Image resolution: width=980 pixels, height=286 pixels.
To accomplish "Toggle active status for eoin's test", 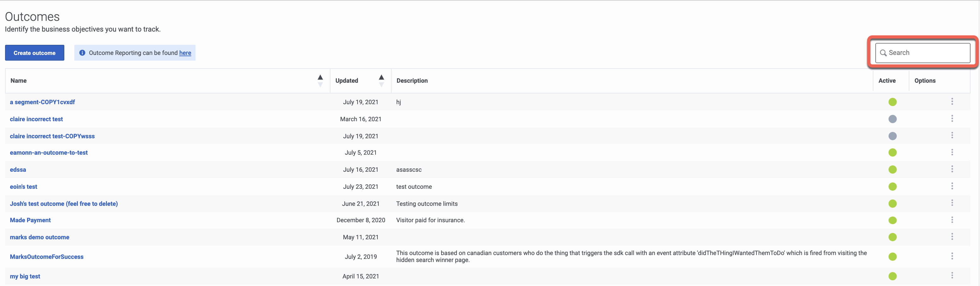I will [892, 187].
